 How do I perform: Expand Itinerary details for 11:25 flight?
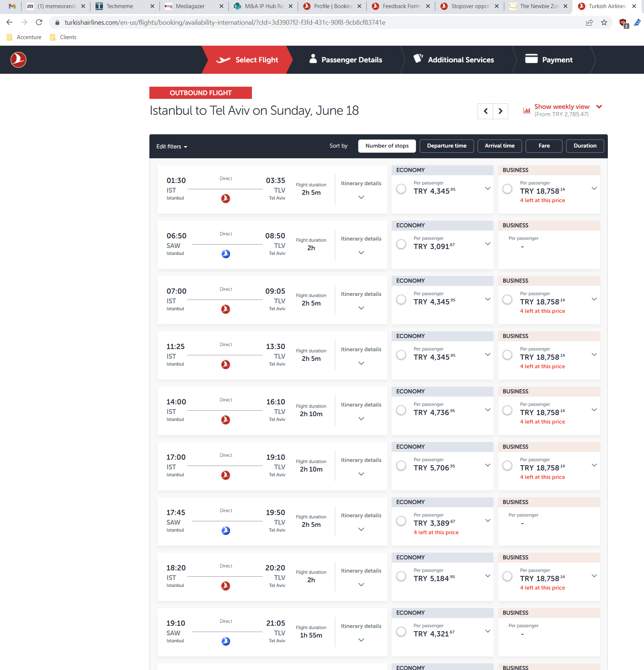click(x=361, y=356)
